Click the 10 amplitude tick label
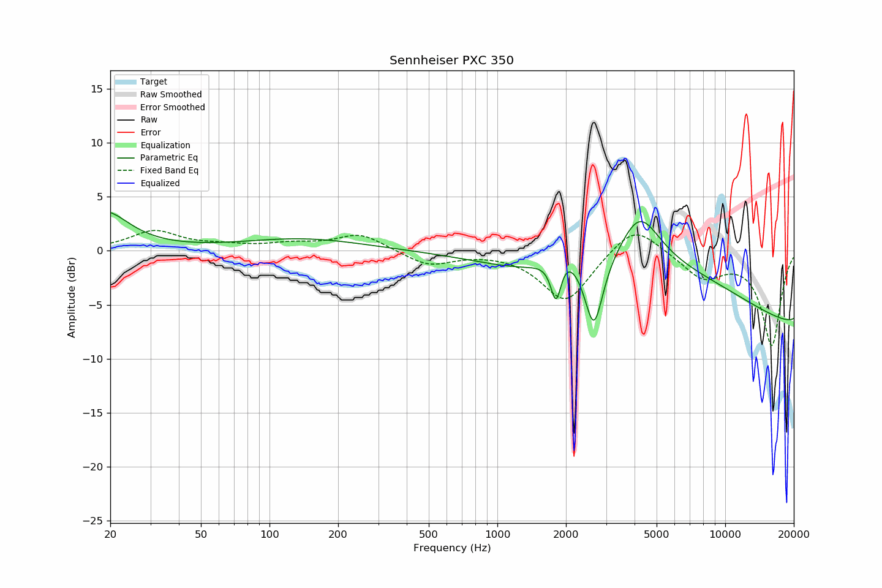 click(97, 143)
